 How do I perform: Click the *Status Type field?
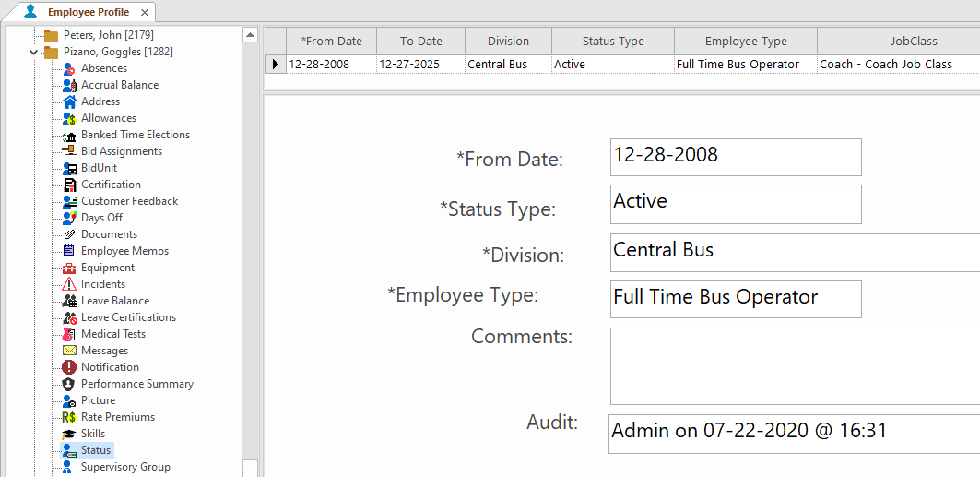point(736,204)
